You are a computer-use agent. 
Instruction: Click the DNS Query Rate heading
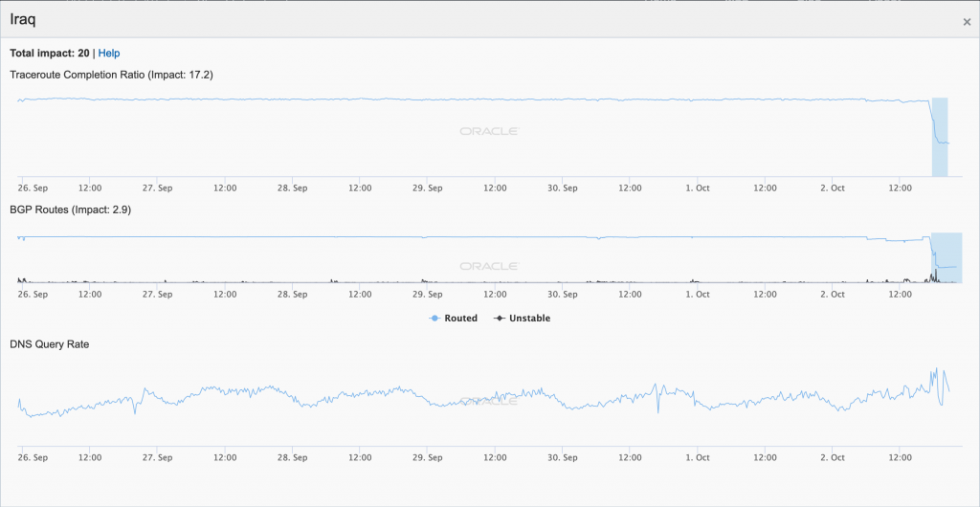coord(50,343)
